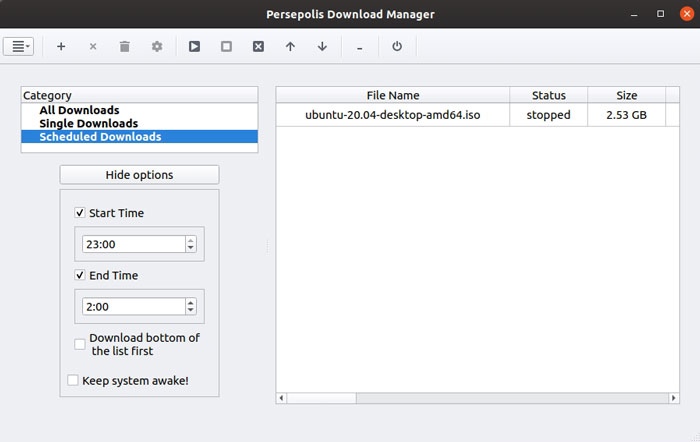
Task: Click the File Name column header
Action: pos(393,95)
